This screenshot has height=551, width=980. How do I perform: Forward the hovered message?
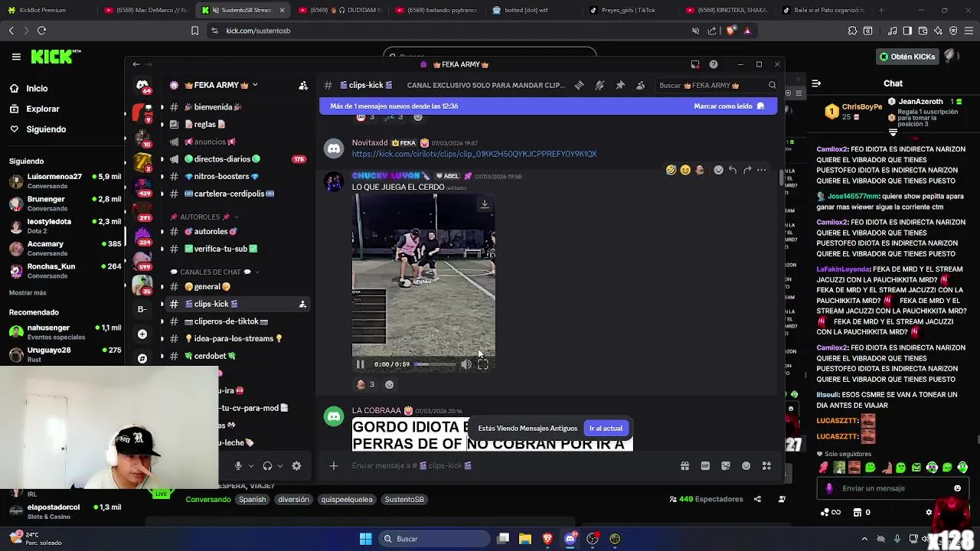pyautogui.click(x=747, y=170)
